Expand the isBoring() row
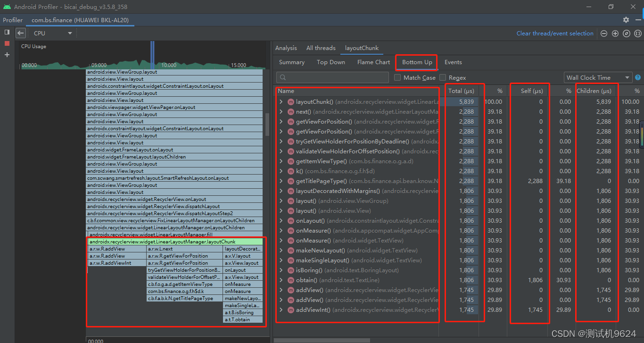 [x=281, y=270]
